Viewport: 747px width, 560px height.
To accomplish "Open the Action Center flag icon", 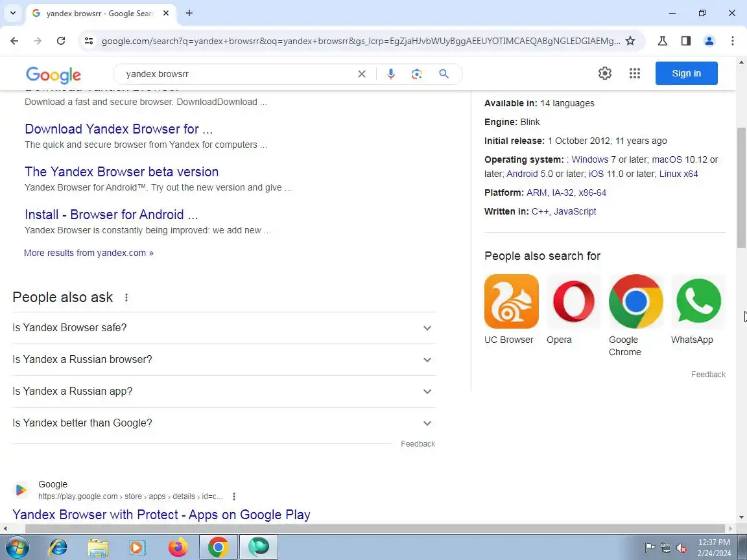I will coord(650,548).
